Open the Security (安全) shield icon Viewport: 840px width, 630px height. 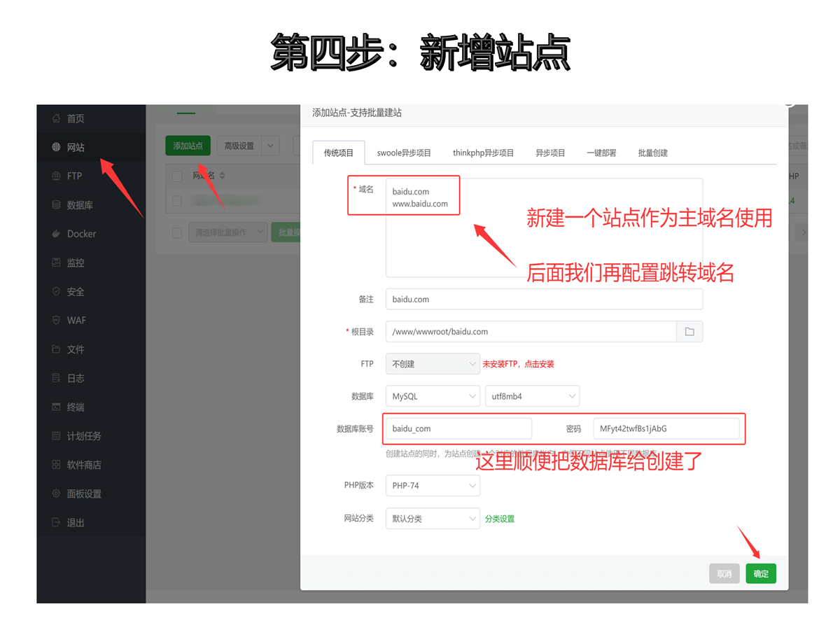(56, 292)
